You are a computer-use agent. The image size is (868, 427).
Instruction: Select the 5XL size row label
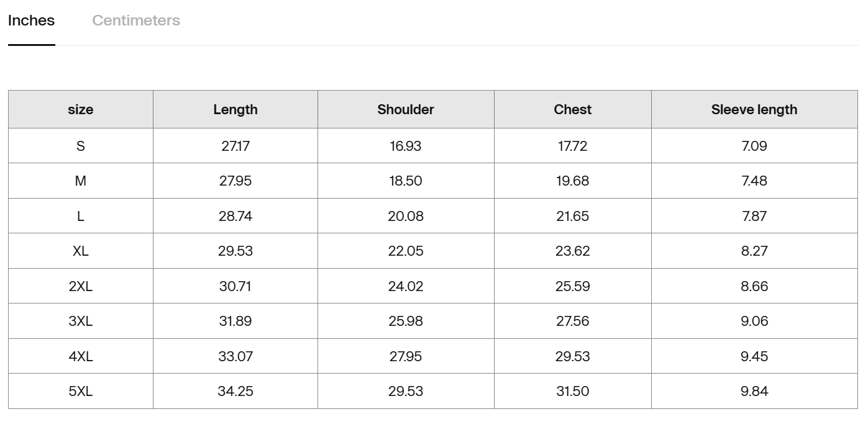point(81,391)
